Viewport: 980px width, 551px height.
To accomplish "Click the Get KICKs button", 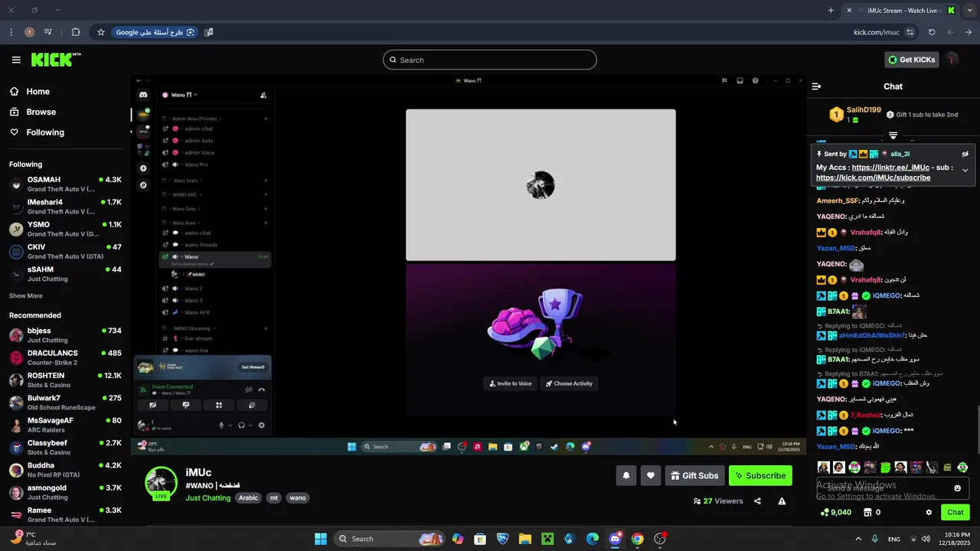I will (911, 60).
